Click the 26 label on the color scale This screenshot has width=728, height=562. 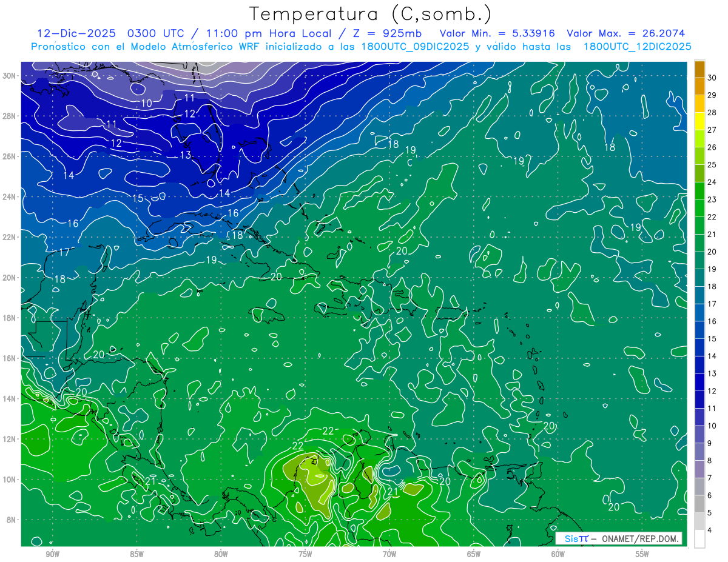712,147
